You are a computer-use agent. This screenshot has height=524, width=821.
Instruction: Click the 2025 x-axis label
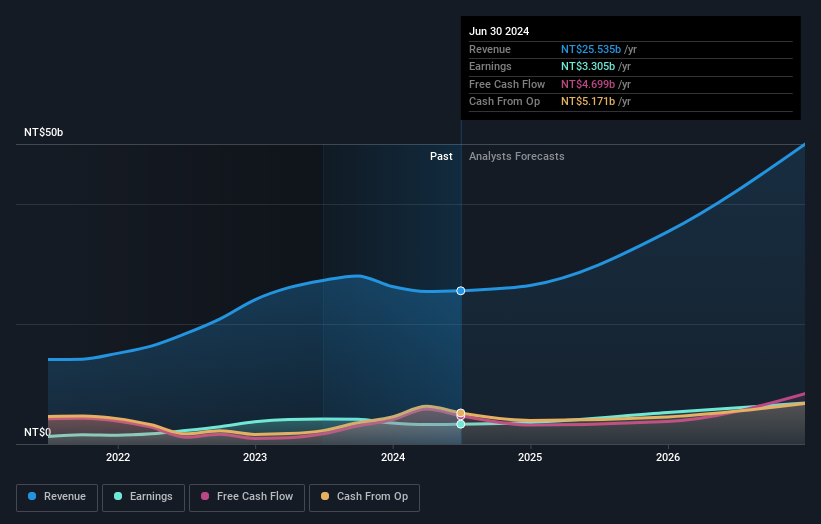pyautogui.click(x=530, y=457)
